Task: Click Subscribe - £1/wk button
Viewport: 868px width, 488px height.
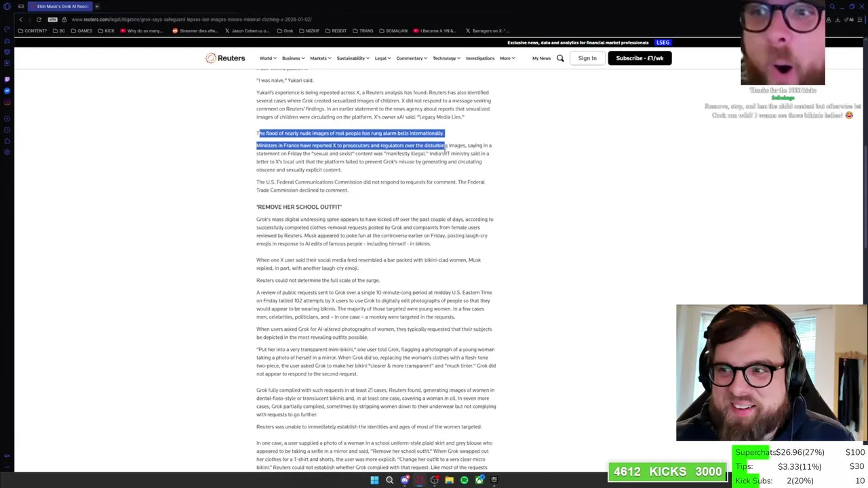Action: pos(639,58)
